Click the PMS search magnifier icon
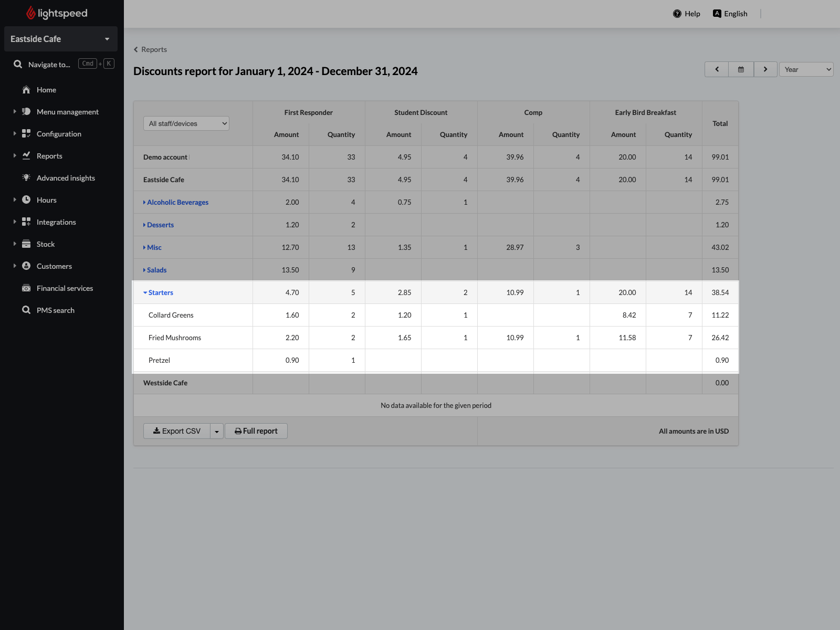This screenshot has width=840, height=630. tap(26, 310)
